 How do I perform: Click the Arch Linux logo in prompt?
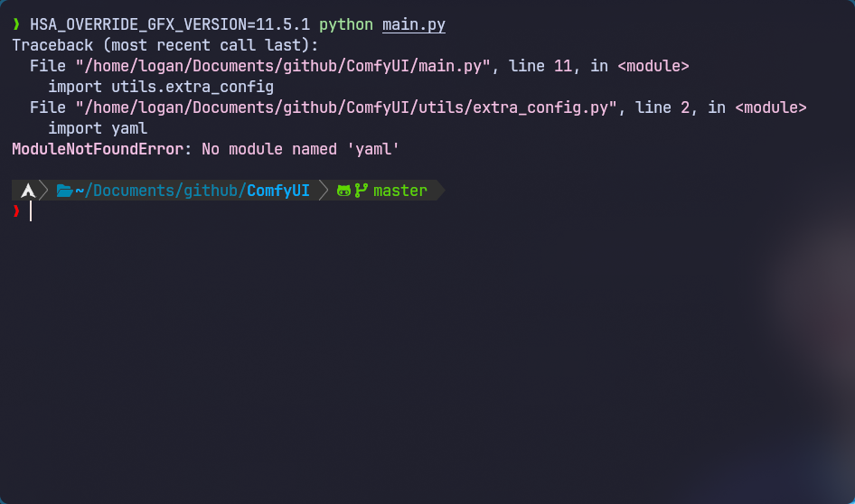click(28, 191)
